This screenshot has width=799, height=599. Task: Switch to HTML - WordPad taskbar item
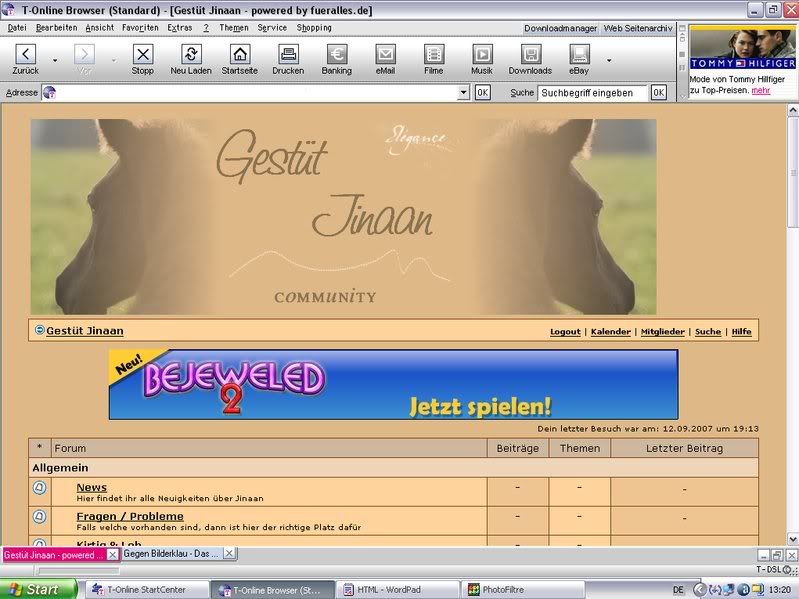(399, 590)
